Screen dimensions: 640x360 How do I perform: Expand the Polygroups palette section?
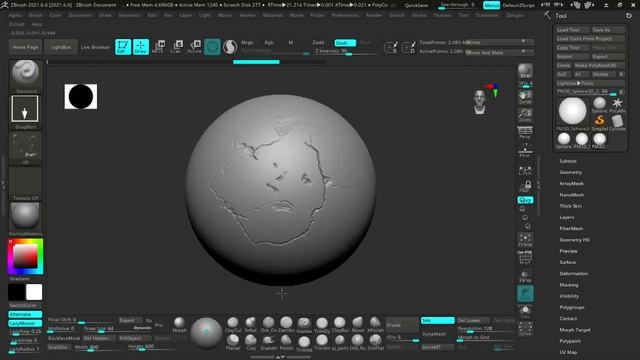(572, 307)
